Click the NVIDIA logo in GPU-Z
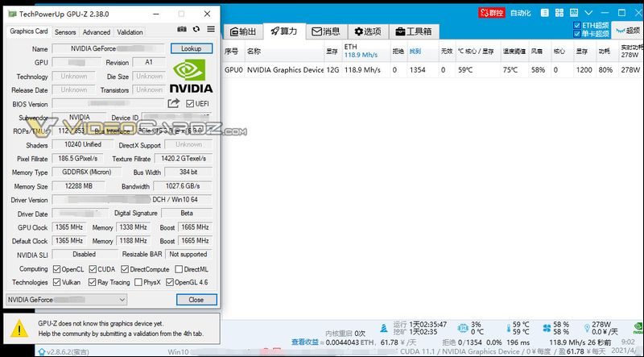Image resolution: width=644 pixels, height=357 pixels. click(x=191, y=76)
